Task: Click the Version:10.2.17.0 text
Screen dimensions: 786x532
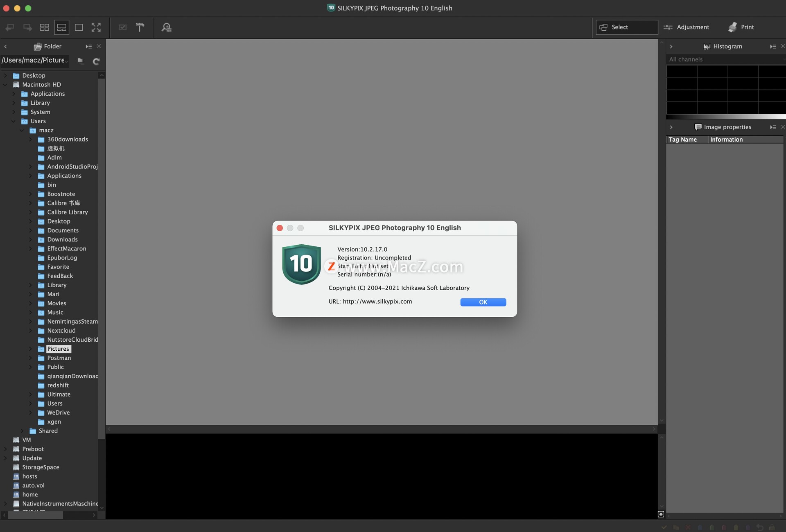Action: (x=362, y=249)
